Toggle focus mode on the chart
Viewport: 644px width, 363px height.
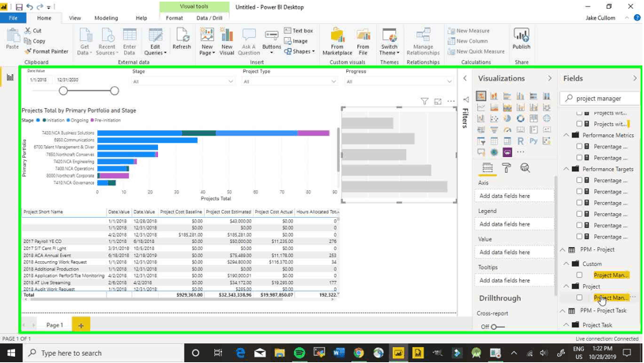coord(438,101)
